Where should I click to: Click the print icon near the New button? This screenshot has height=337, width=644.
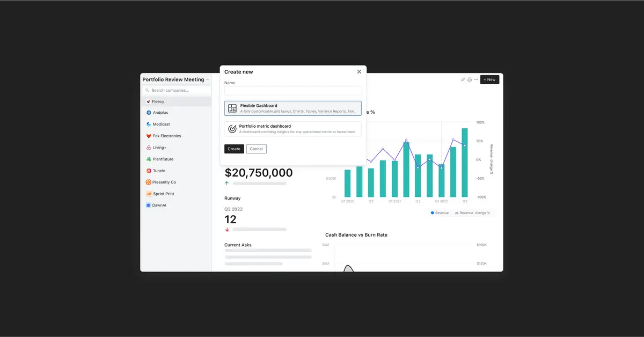coord(469,79)
